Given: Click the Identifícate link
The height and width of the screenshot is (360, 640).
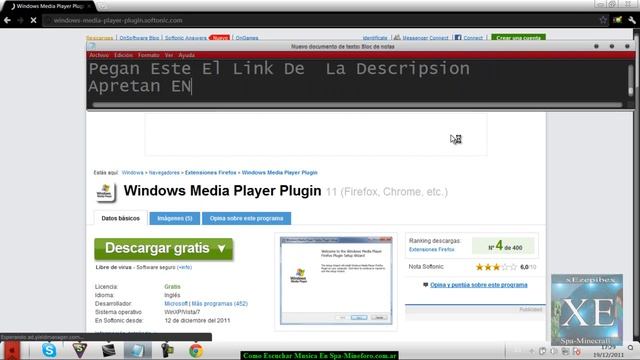Looking at the screenshot, I should pos(375,38).
